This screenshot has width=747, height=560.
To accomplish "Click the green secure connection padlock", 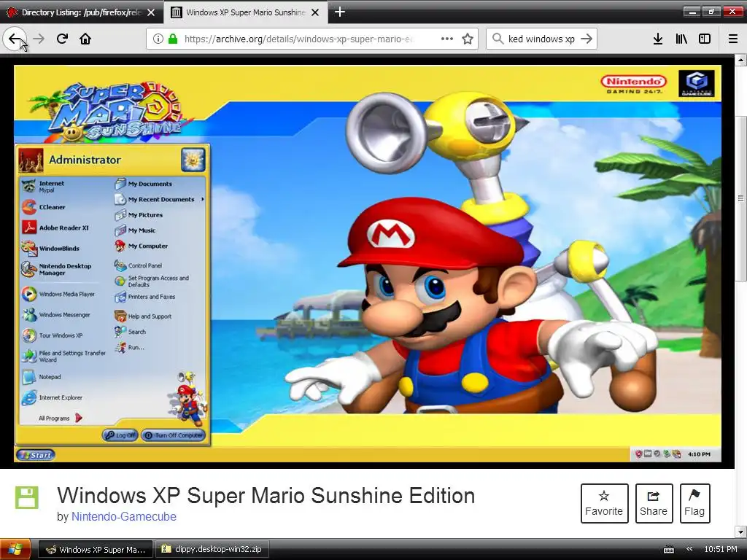I will tap(172, 39).
